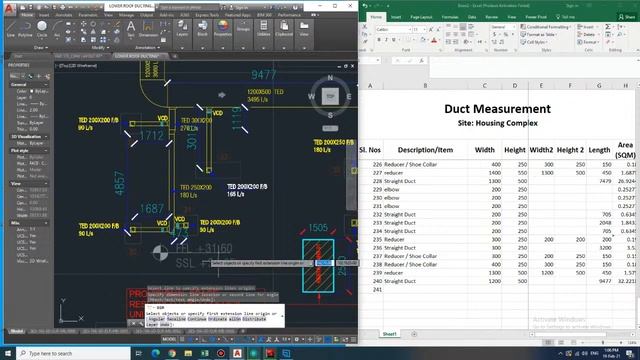Open the AutoCAD Text annotation tool
Image resolution: width=640 pixels, height=360 pixels.
tap(131, 29)
